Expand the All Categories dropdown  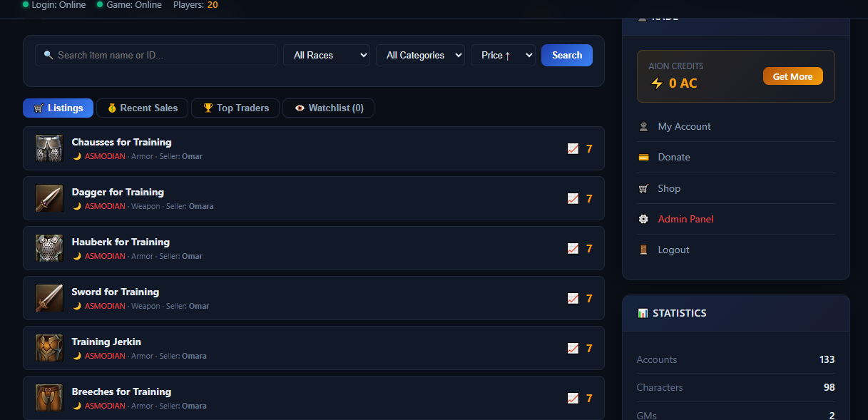click(x=420, y=55)
